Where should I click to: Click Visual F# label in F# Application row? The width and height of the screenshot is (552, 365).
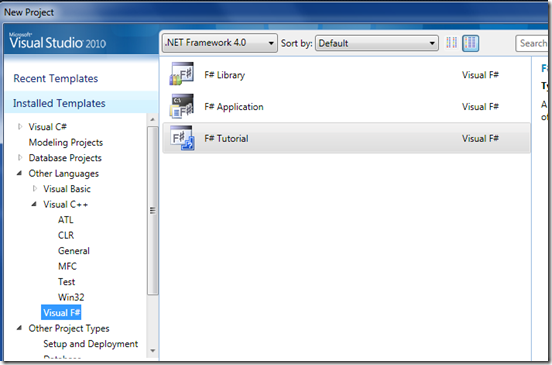480,106
